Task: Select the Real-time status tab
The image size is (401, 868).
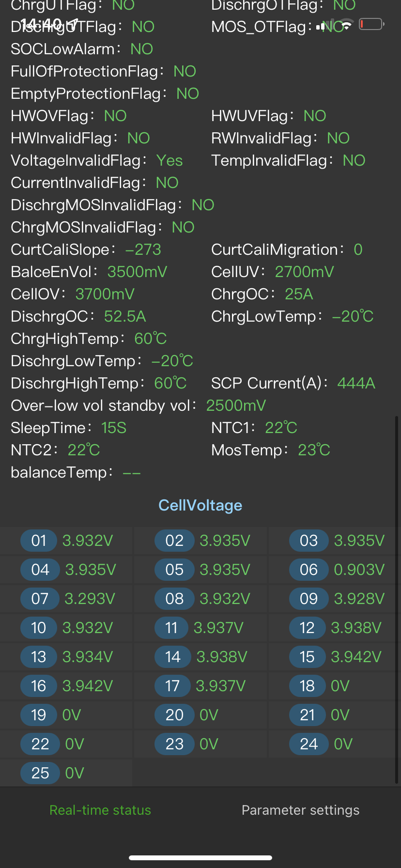Action: (100, 810)
